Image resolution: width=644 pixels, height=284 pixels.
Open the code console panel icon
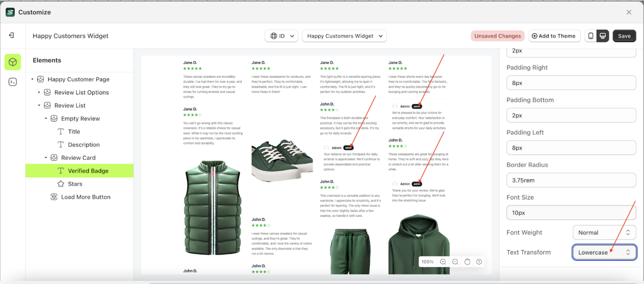click(12, 81)
